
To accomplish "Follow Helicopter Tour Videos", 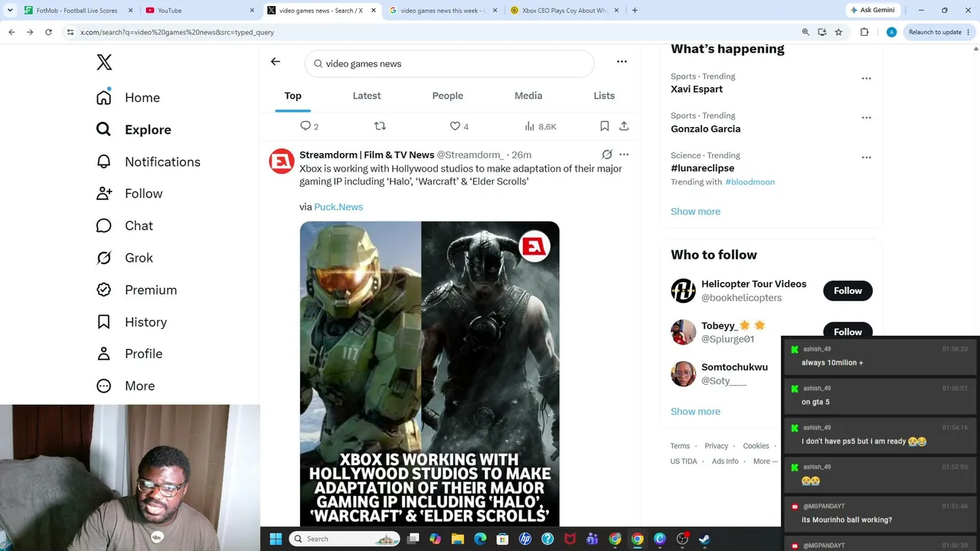I will coord(848,291).
